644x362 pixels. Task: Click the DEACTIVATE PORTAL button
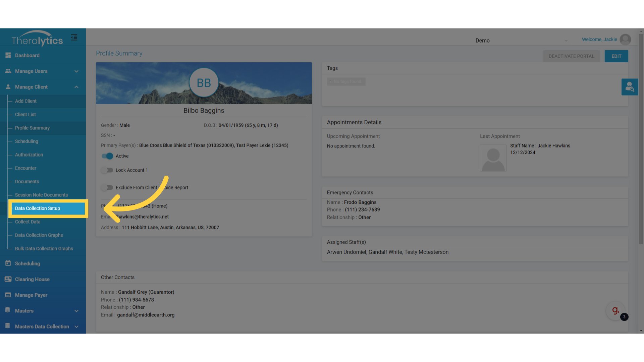pyautogui.click(x=571, y=56)
